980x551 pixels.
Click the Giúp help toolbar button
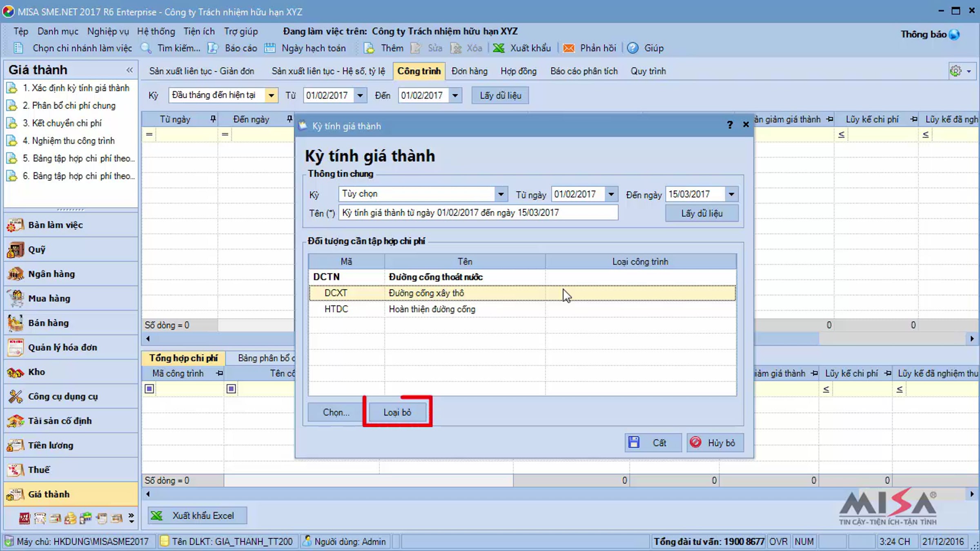645,48
